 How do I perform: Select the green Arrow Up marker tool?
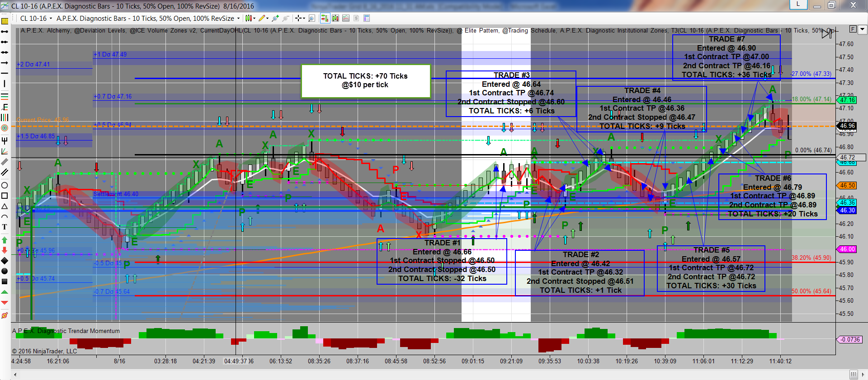(x=5, y=239)
